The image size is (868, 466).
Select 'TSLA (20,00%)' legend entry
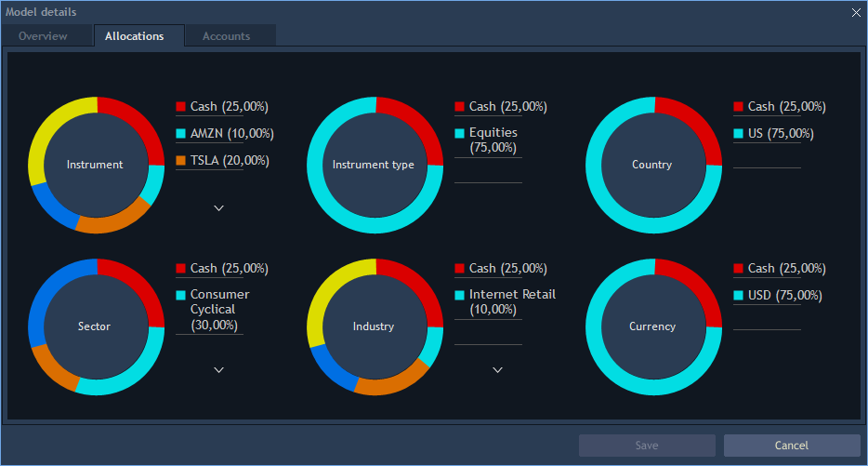coord(230,161)
